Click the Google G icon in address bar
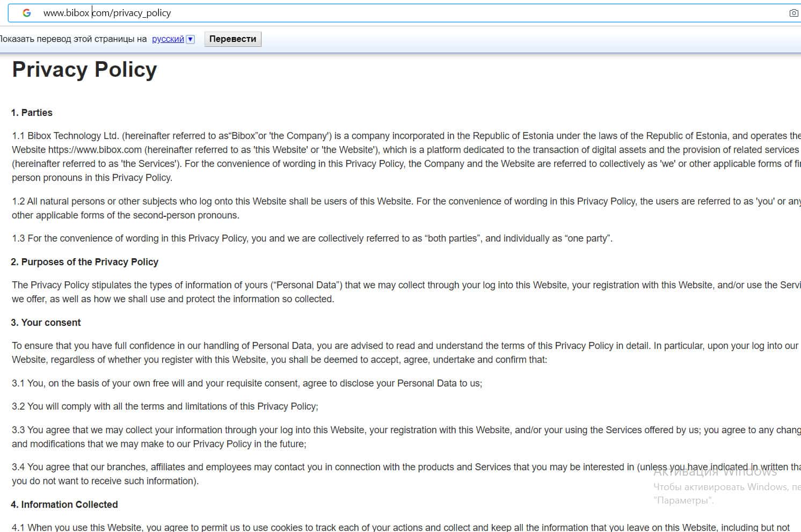Screen dimensions: 801x532 click(27, 13)
